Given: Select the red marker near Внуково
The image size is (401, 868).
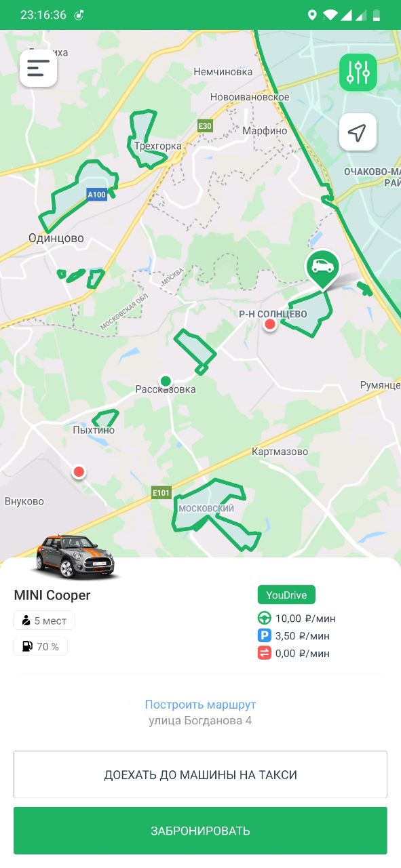Looking at the screenshot, I should click(79, 471).
